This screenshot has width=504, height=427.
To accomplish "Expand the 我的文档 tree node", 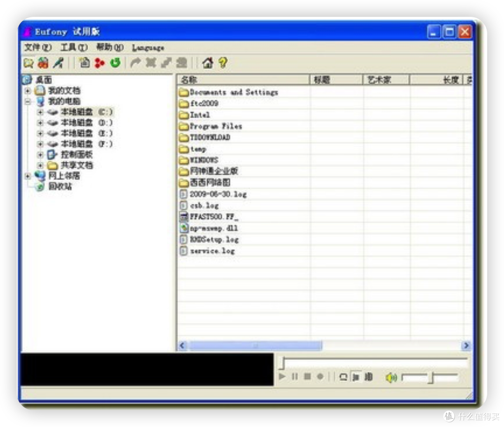I will (28, 91).
